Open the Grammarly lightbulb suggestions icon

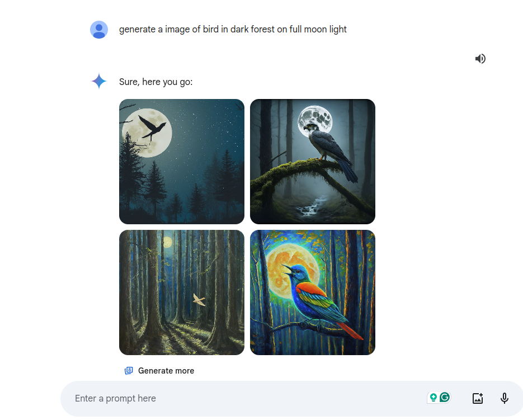[434, 397]
